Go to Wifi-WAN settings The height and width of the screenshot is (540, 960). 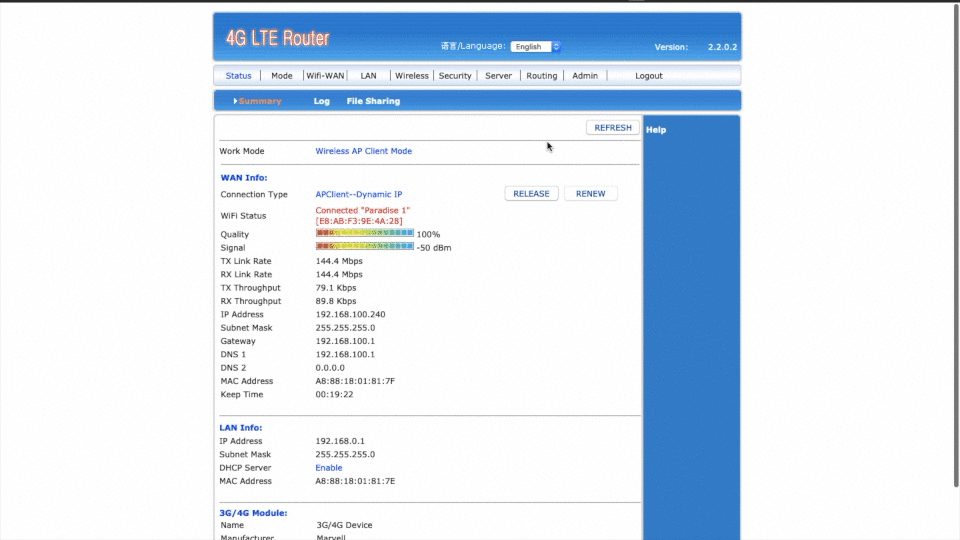coord(325,76)
